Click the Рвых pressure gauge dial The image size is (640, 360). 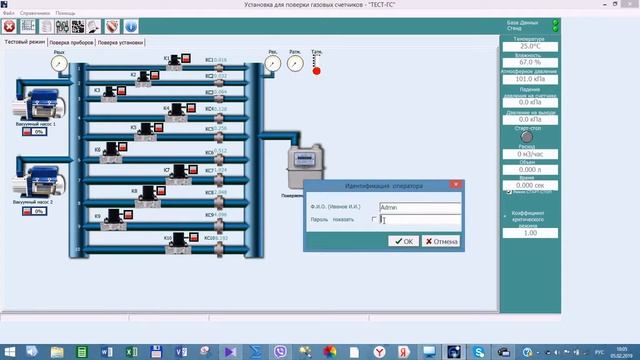[x=59, y=64]
